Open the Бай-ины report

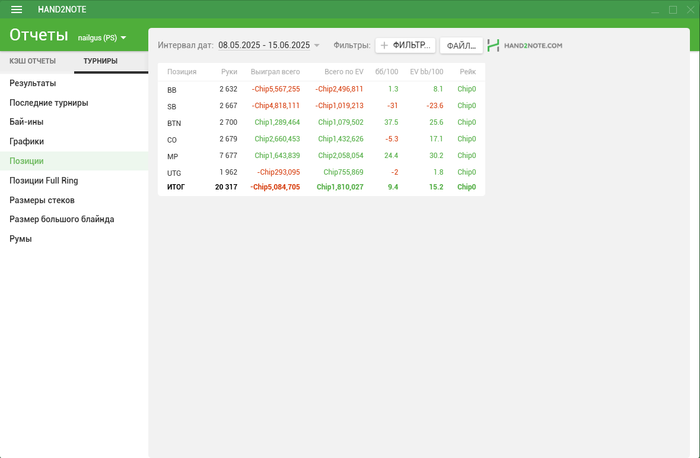point(74,122)
